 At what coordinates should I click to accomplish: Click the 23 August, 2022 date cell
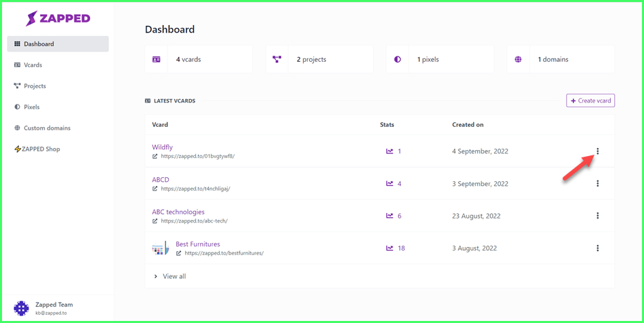pos(477,216)
